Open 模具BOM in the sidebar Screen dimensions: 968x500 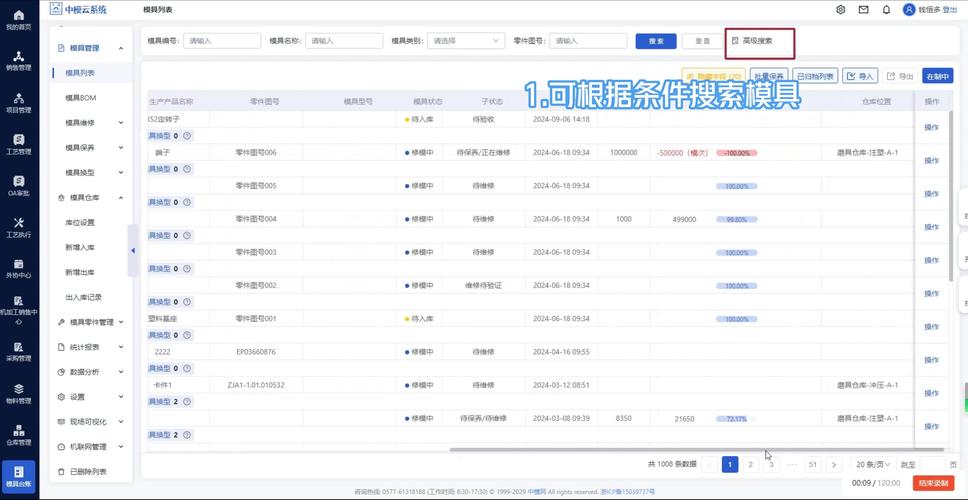(x=81, y=98)
